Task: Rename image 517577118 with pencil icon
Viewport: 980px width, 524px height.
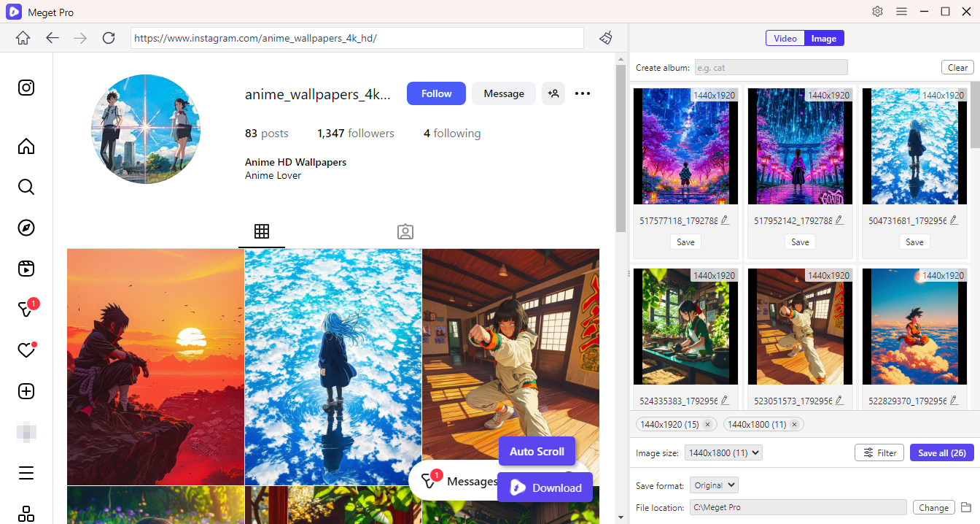Action: click(725, 220)
